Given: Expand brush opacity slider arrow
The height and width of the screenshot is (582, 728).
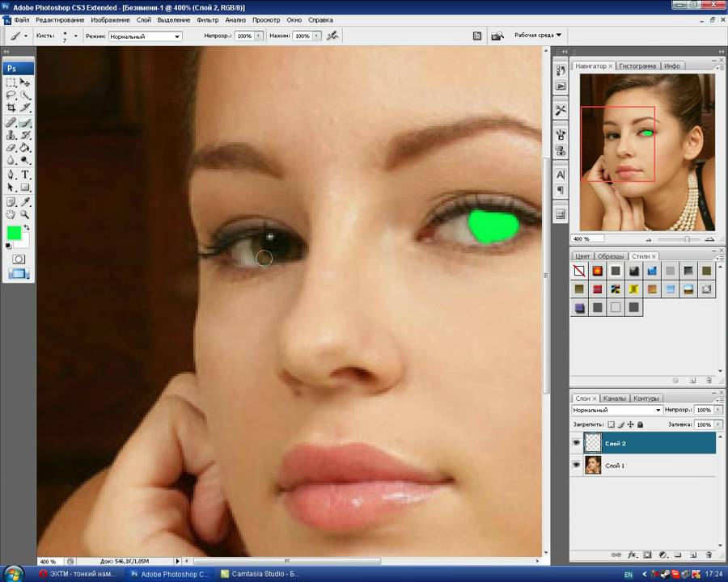Looking at the screenshot, I should [x=259, y=36].
